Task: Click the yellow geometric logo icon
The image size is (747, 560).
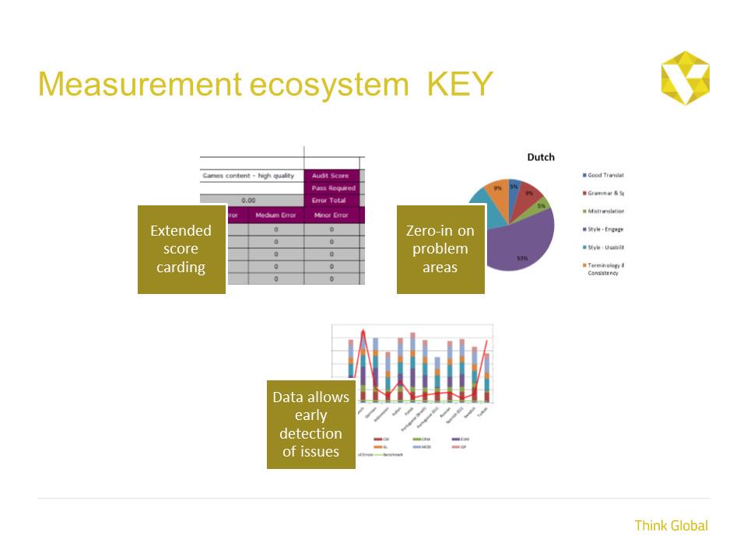Action: click(685, 78)
